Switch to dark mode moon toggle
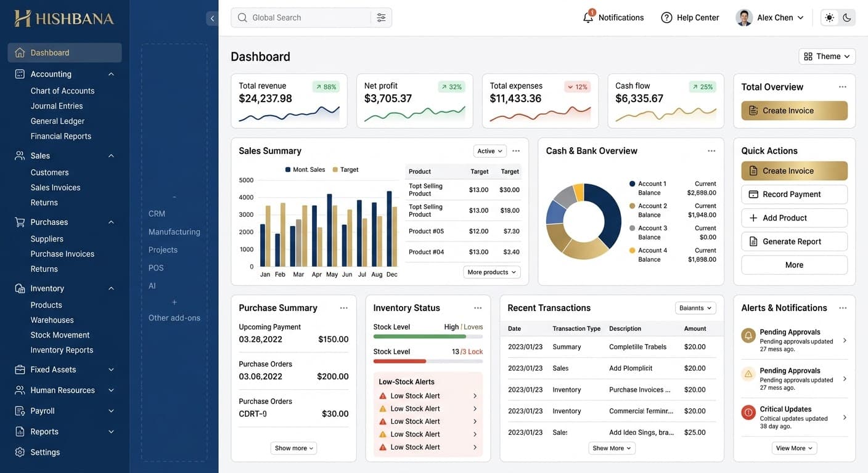868x473 pixels. [x=847, y=18]
